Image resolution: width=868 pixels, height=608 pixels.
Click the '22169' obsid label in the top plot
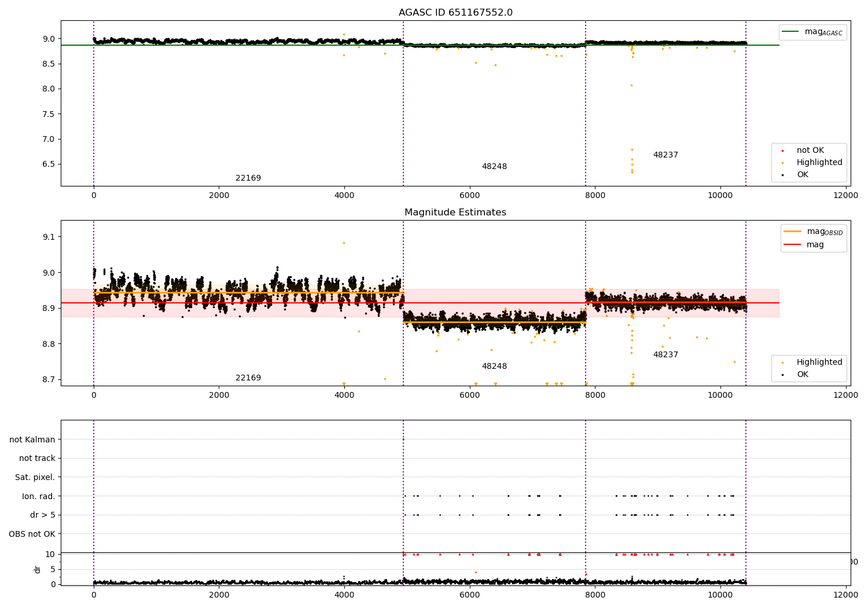pos(248,178)
